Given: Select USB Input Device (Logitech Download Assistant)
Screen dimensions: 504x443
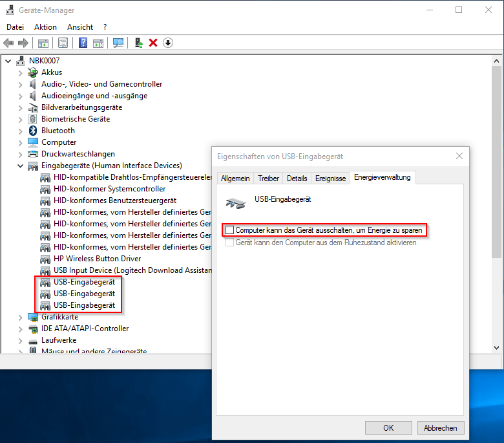Looking at the screenshot, I should 132,270.
